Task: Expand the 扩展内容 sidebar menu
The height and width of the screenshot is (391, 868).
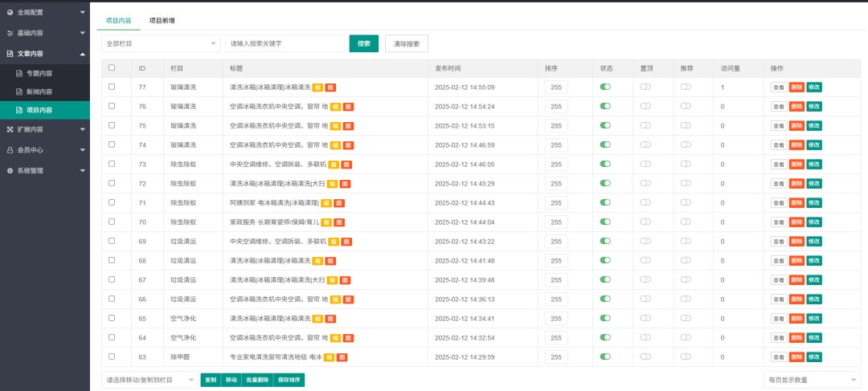Action: pos(45,129)
